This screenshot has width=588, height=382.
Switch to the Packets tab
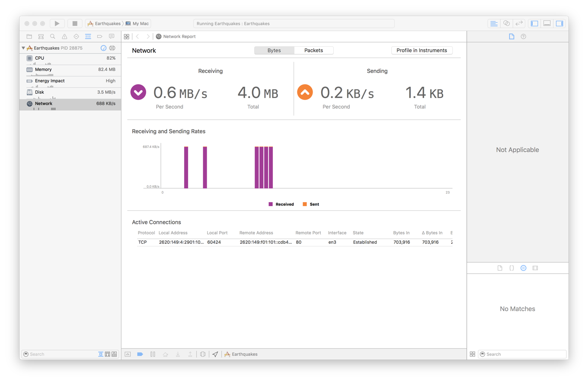coord(313,50)
